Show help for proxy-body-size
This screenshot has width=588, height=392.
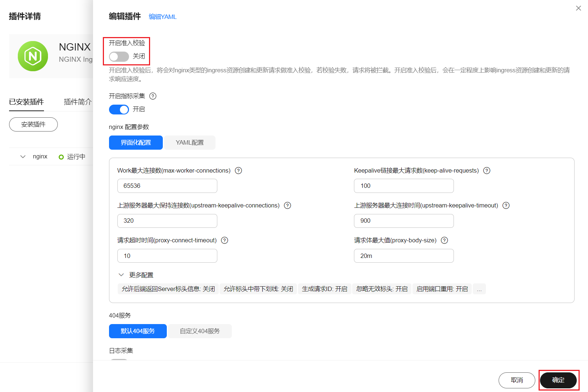coord(444,241)
